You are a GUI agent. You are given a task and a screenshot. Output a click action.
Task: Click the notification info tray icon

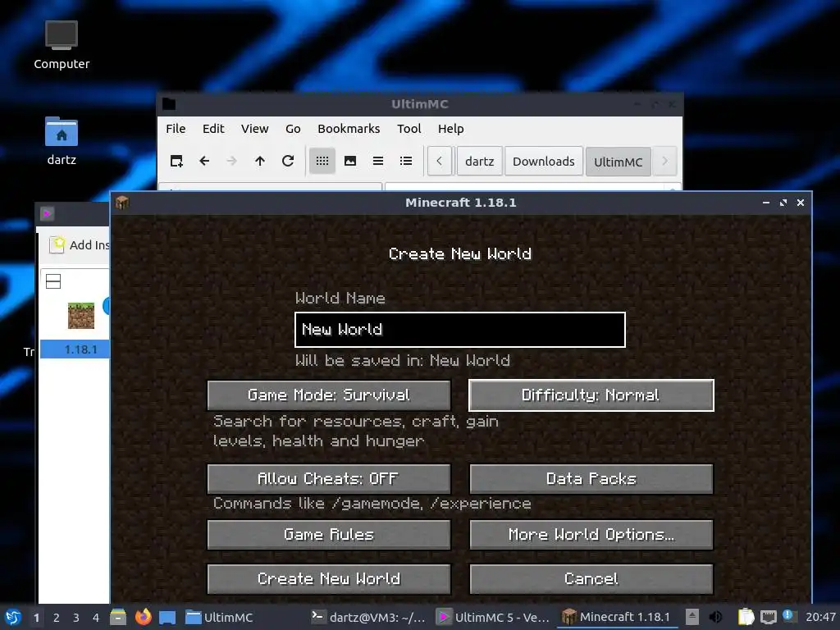(787, 615)
